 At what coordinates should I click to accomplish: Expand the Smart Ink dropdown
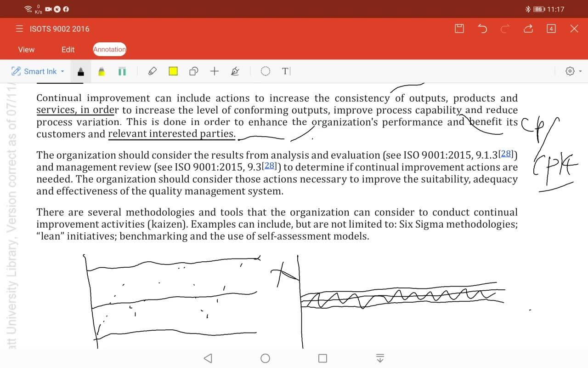[38, 71]
